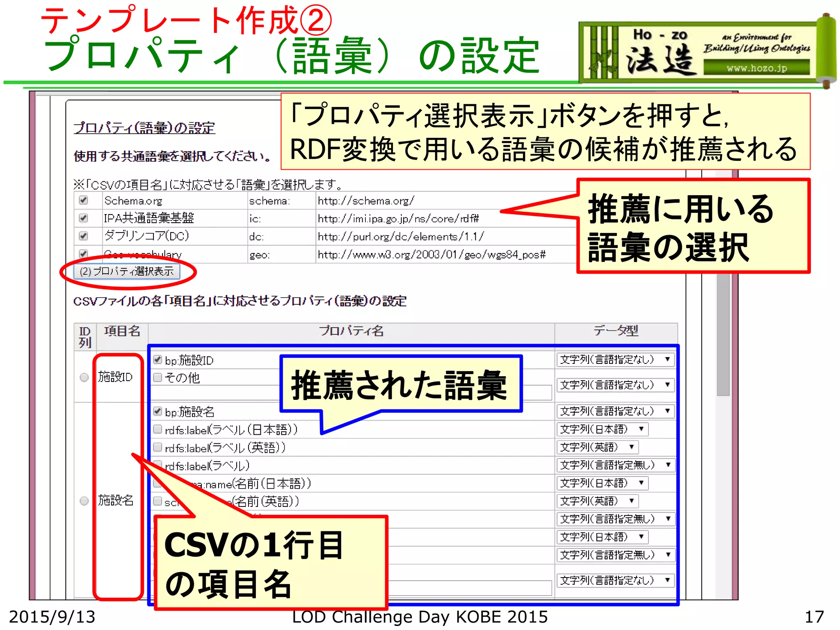Uncheck the bp:施設名 property checkbox

pyautogui.click(x=157, y=411)
